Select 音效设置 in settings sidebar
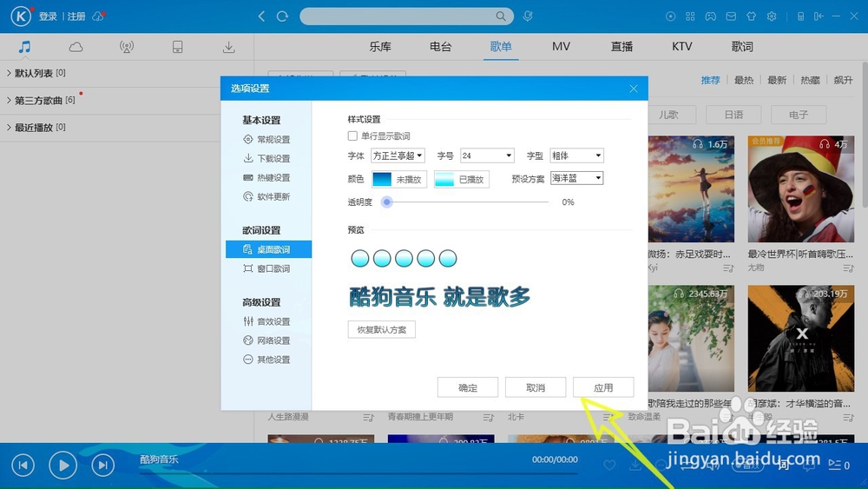868x489 pixels. [268, 321]
